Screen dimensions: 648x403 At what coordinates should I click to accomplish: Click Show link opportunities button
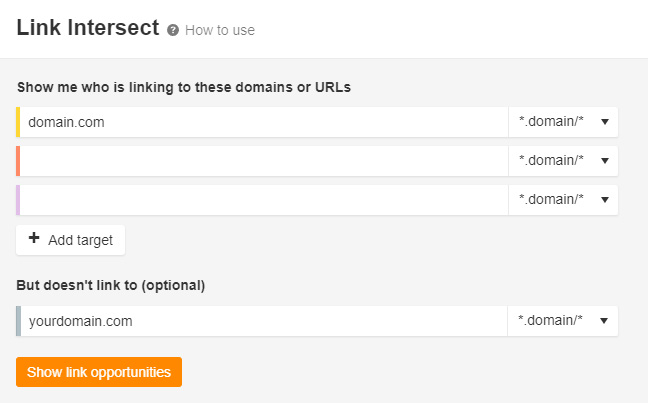(x=99, y=372)
